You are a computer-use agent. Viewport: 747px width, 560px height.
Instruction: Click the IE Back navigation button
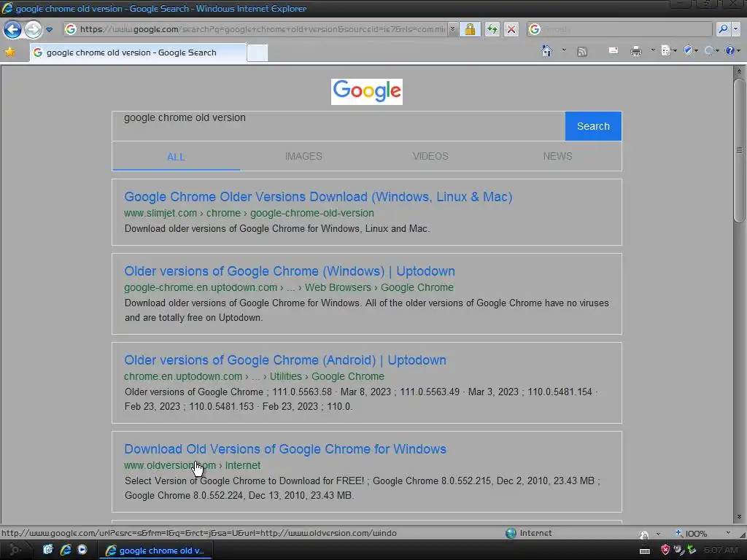[13, 29]
